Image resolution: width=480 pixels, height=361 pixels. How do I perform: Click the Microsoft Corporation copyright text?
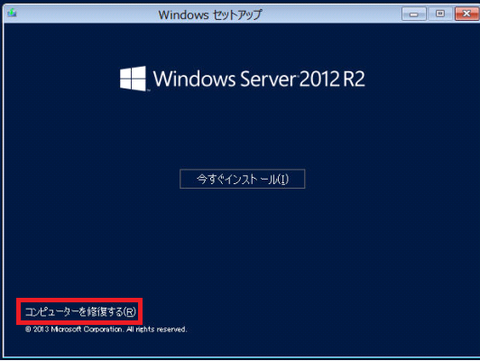(106, 329)
